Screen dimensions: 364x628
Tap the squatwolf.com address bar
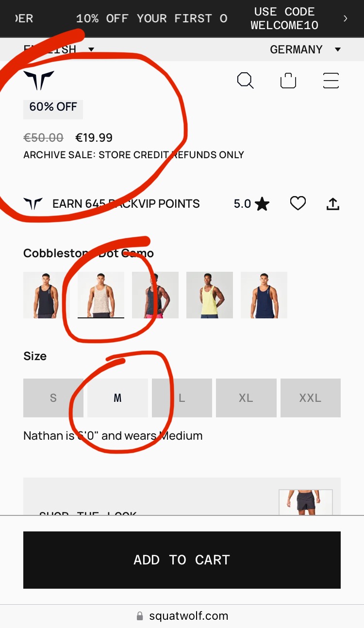point(182,616)
